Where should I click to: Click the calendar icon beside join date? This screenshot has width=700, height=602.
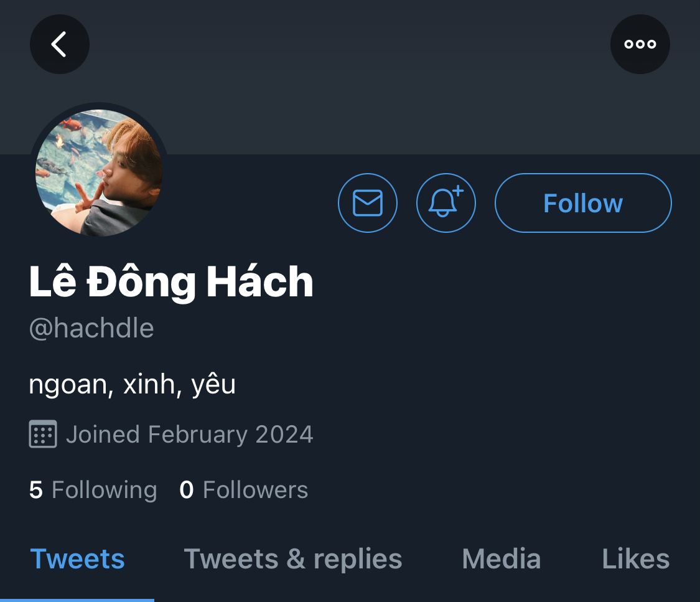click(x=43, y=434)
